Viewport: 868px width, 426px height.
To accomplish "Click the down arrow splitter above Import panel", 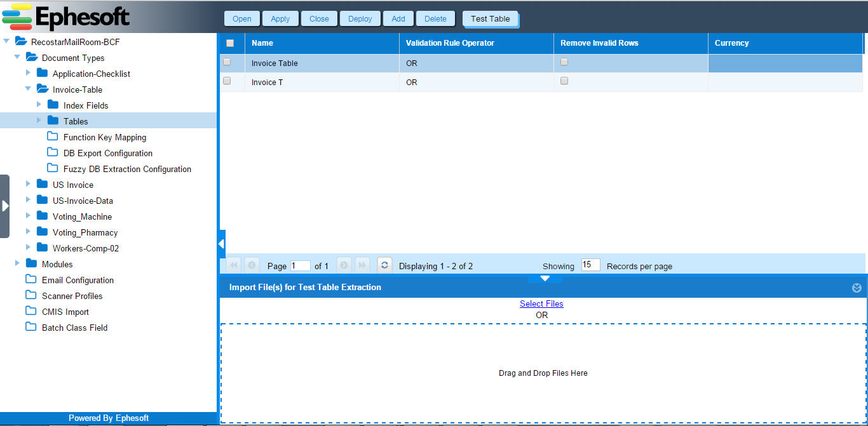I will 545,278.
